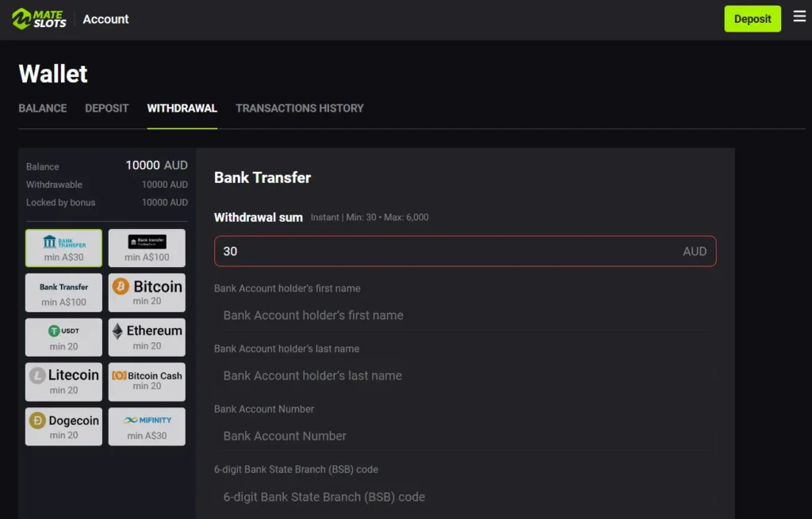Click the Bank Account Number field
Image resolution: width=812 pixels, height=519 pixels.
tap(463, 436)
